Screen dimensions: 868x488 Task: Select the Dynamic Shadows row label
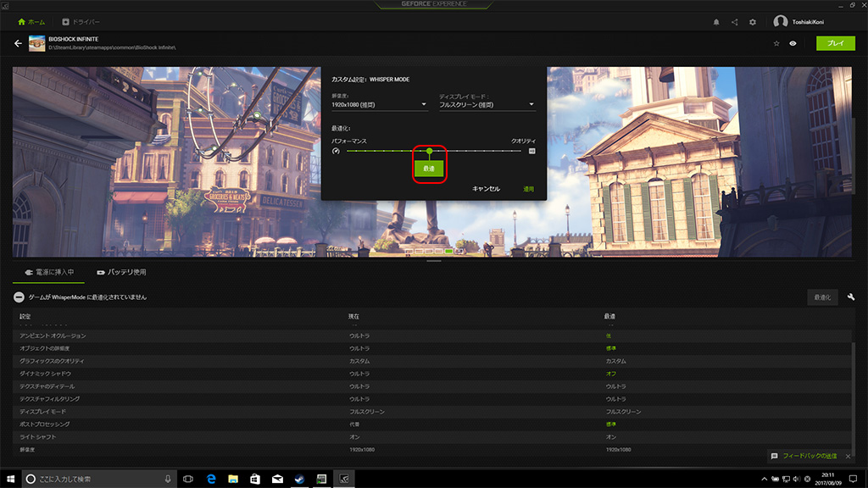coord(46,374)
